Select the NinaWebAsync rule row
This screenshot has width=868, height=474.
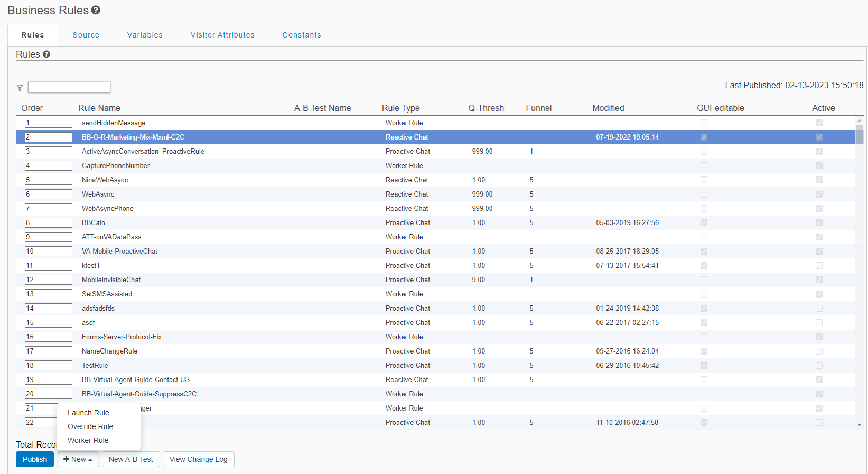point(105,180)
